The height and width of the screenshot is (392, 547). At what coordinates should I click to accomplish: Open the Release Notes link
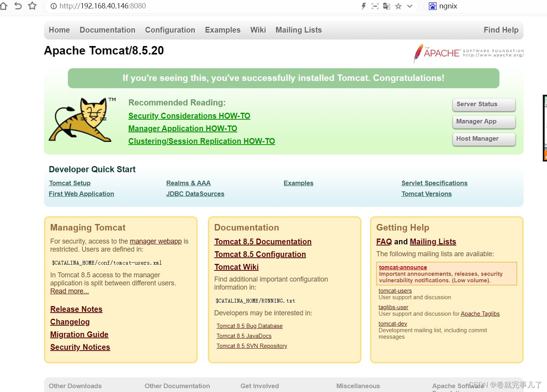point(76,309)
